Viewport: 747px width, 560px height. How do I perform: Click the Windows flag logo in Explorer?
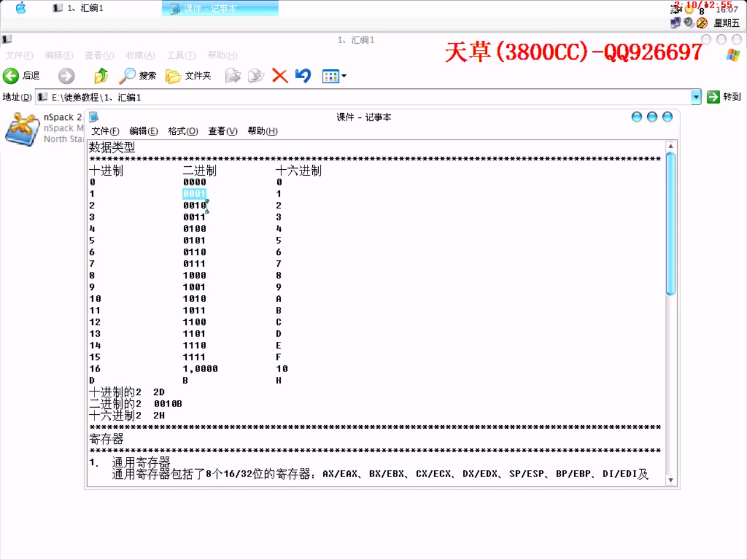pos(733,55)
